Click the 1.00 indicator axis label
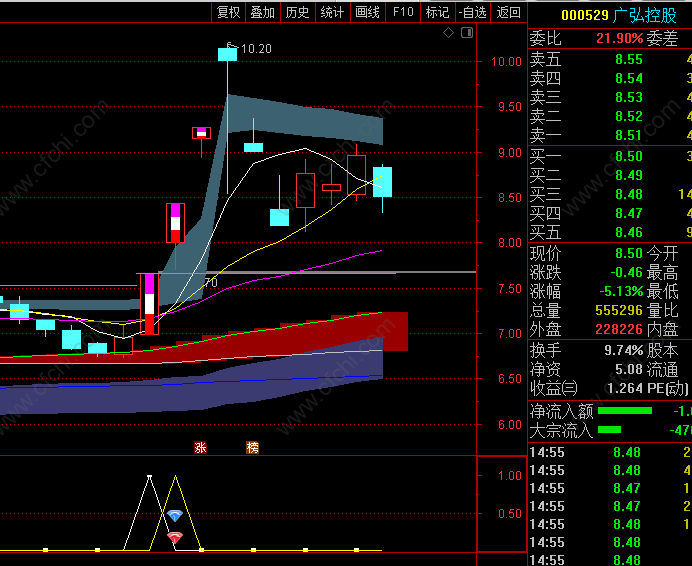Screen dimensions: 692x566 pos(510,476)
